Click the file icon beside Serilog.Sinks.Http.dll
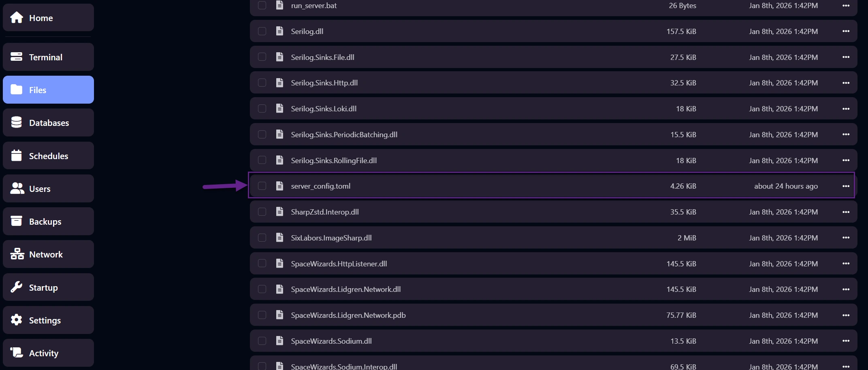This screenshot has height=370, width=868. (279, 83)
